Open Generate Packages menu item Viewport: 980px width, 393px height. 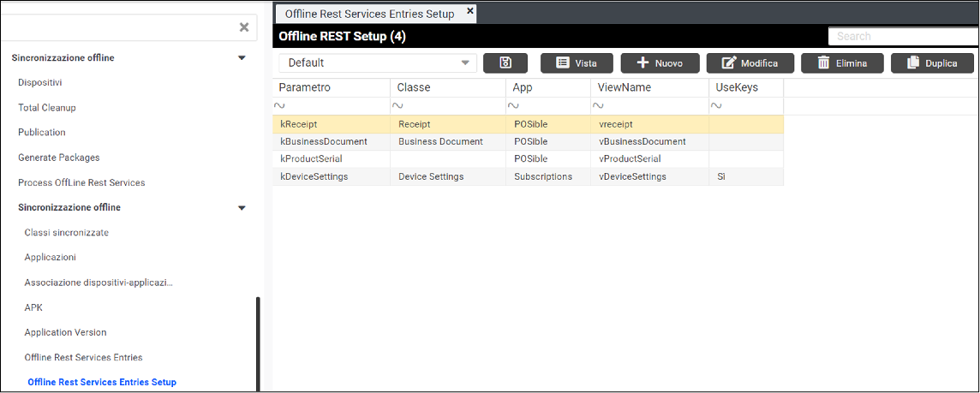(59, 158)
